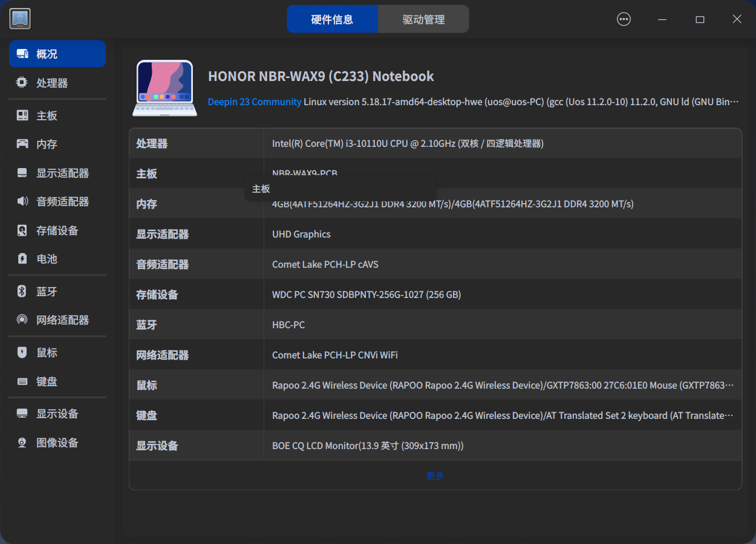This screenshot has height=544, width=756.
Task: Click the 内存 memory icon in sidebar
Action: (22, 144)
